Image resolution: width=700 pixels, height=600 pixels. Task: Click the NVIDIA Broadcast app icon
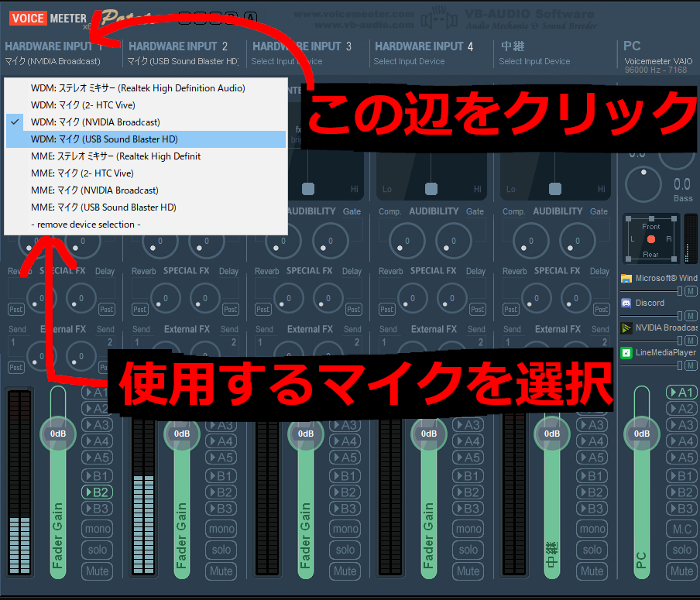(626, 328)
